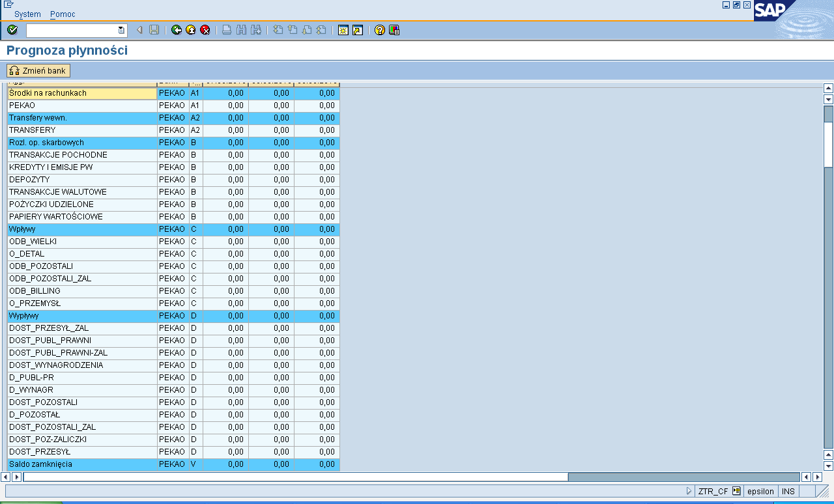Collapse the command field with the triangle arrow

(139, 30)
